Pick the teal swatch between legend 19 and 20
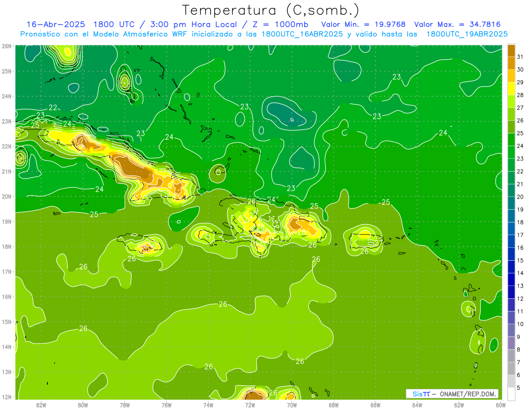The image size is (532, 411). pos(512,203)
